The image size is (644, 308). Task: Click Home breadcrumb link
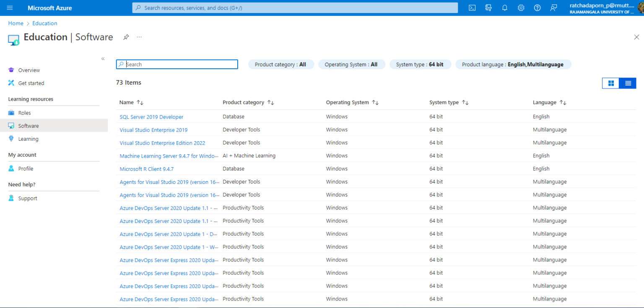[16, 23]
